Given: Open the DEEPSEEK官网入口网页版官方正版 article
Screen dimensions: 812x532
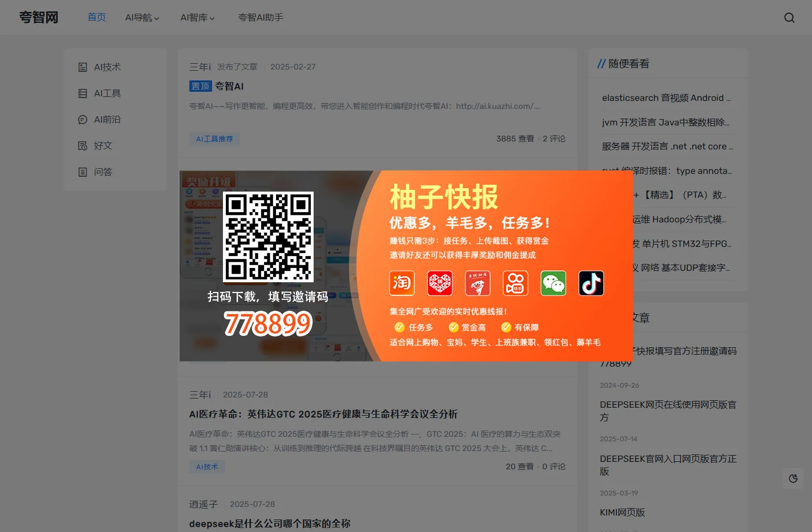Looking at the screenshot, I should click(668, 465).
